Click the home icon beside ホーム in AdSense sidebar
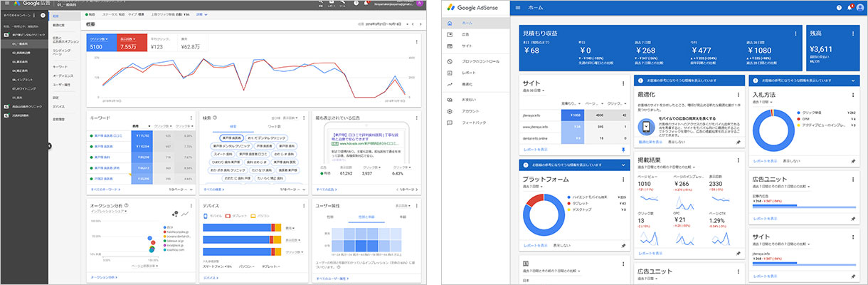 [450, 24]
